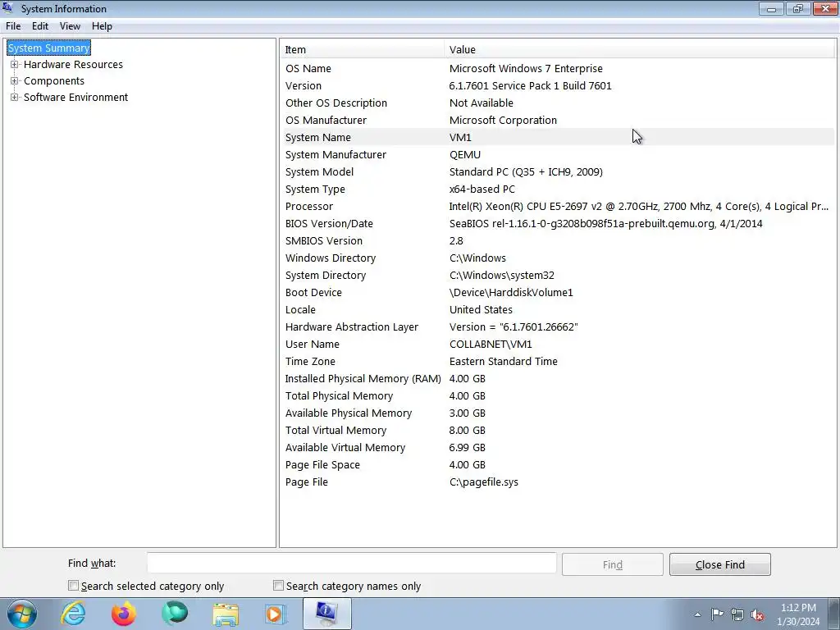Open Action Center flag icon
This screenshot has width=840, height=630.
717,614
